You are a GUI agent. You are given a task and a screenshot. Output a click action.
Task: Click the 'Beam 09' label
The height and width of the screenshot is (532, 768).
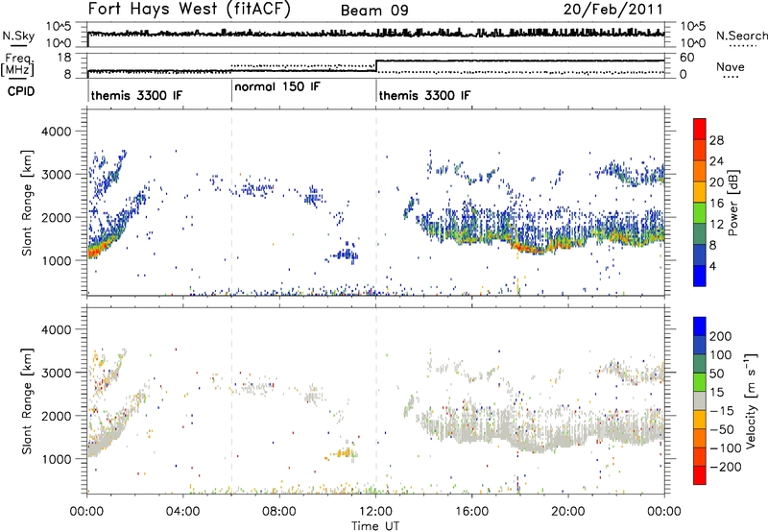coord(374,11)
